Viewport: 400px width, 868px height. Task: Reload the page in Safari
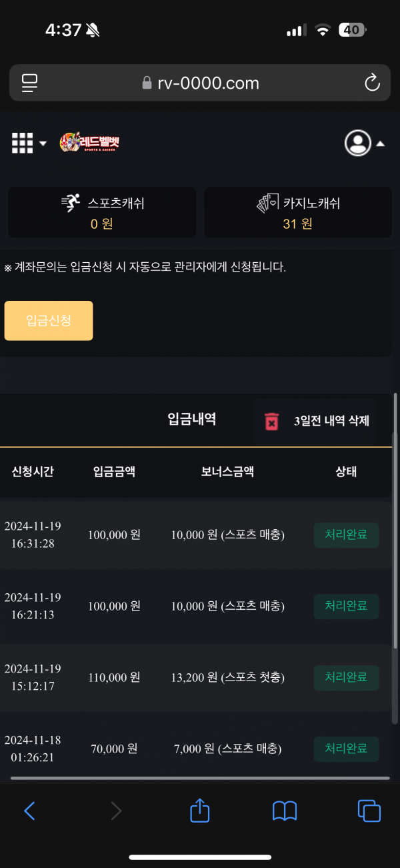[x=371, y=83]
